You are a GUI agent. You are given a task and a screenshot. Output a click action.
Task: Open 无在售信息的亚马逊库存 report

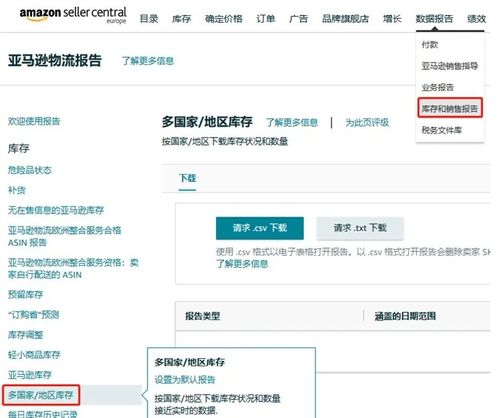click(56, 210)
